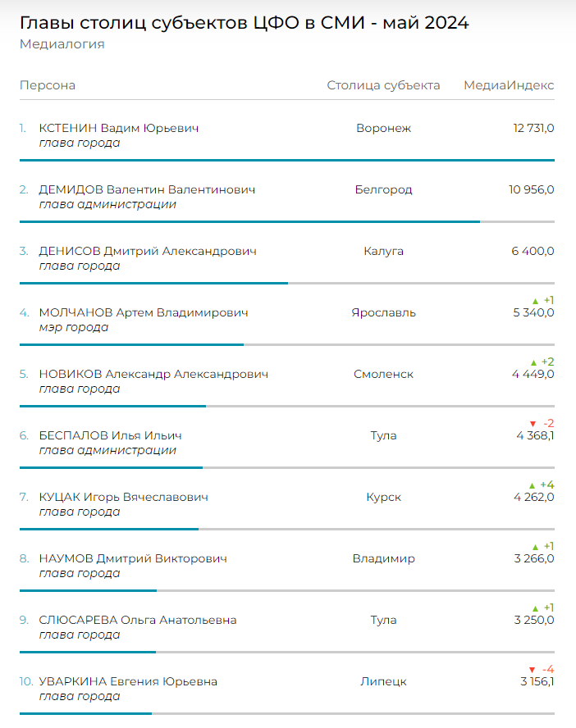The width and height of the screenshot is (576, 728).
Task: Open the Медиалогия source link
Action: (x=62, y=44)
